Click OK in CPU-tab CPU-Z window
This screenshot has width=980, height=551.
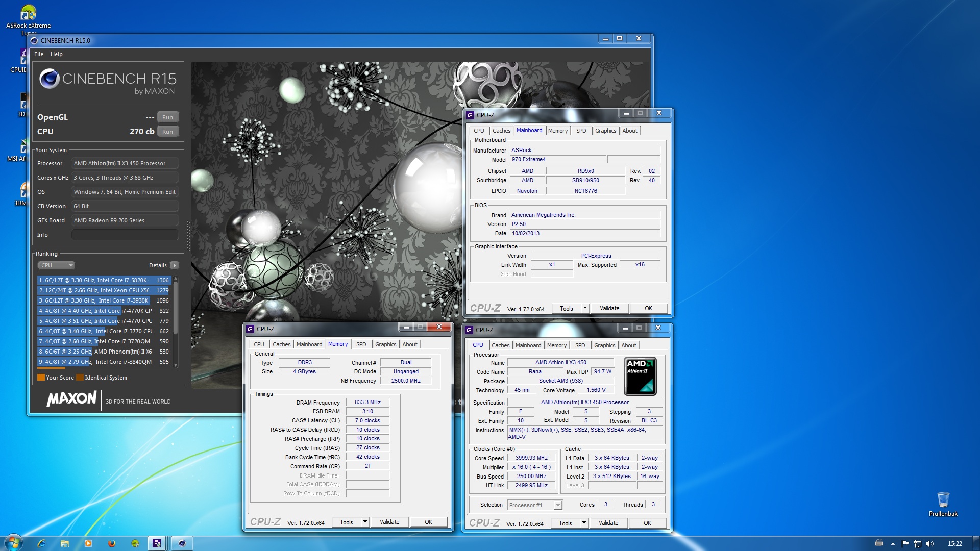tap(648, 523)
